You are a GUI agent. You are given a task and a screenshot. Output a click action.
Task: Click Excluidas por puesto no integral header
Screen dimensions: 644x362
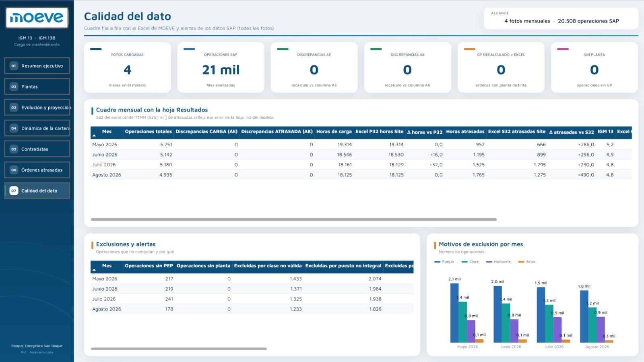pyautogui.click(x=343, y=266)
